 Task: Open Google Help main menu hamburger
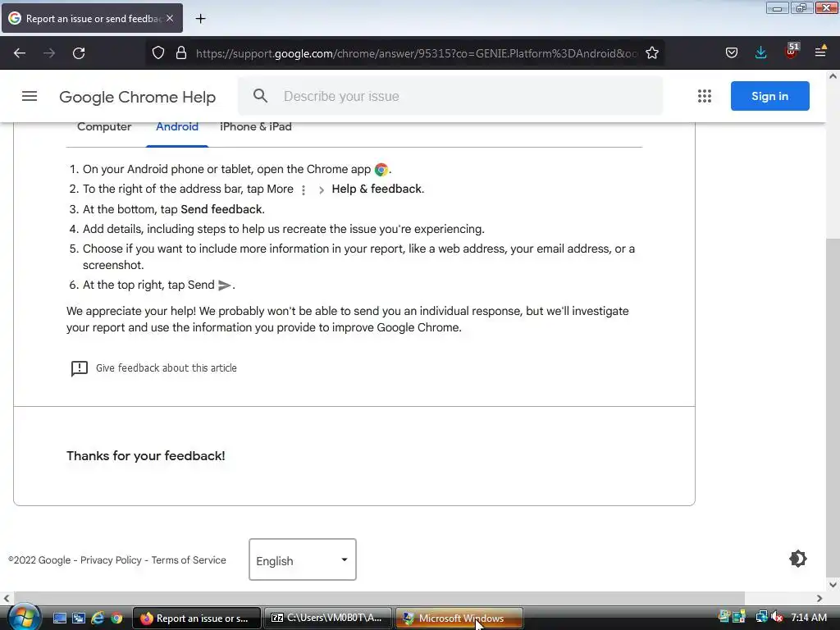point(30,97)
